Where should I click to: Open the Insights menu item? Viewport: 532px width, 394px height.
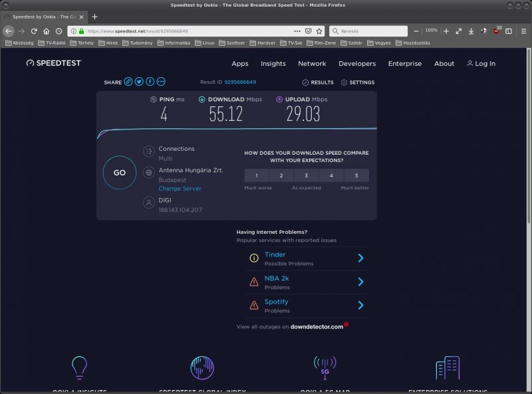pos(273,63)
